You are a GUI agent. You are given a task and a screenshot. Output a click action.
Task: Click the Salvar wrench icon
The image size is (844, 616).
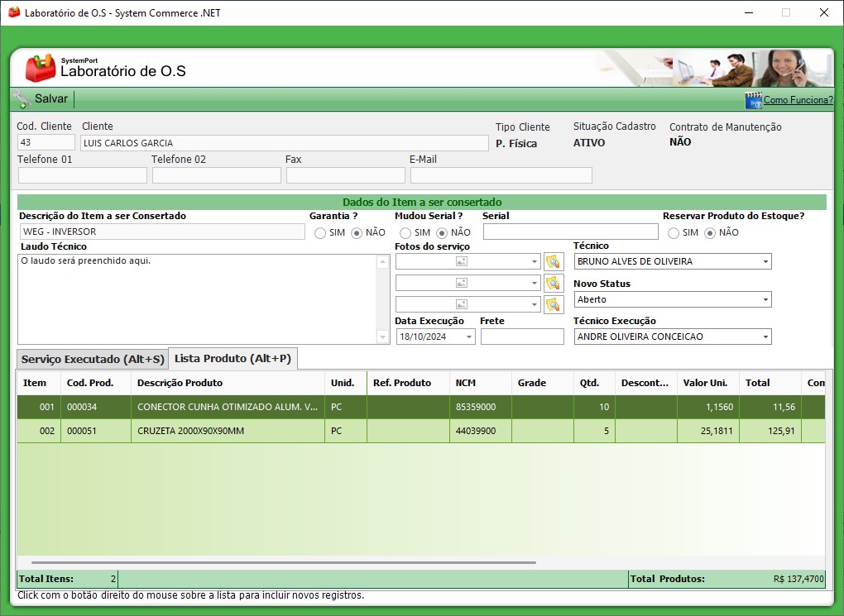point(22,99)
